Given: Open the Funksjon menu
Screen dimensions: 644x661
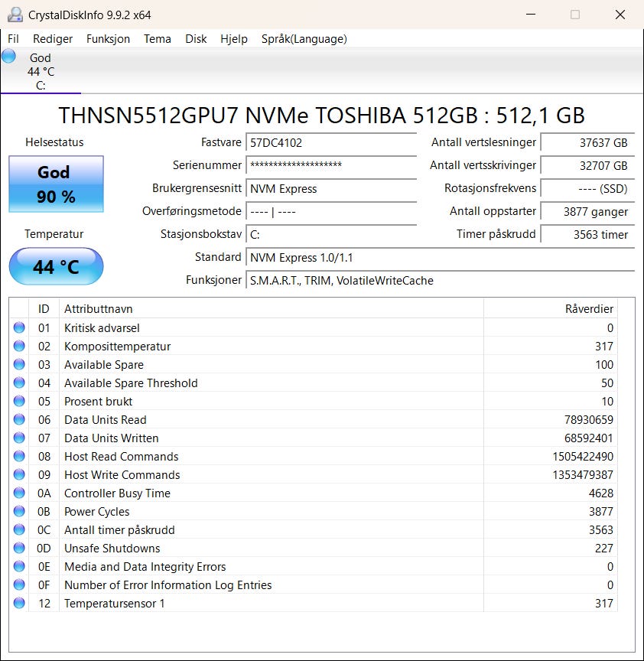Looking at the screenshot, I should point(108,39).
